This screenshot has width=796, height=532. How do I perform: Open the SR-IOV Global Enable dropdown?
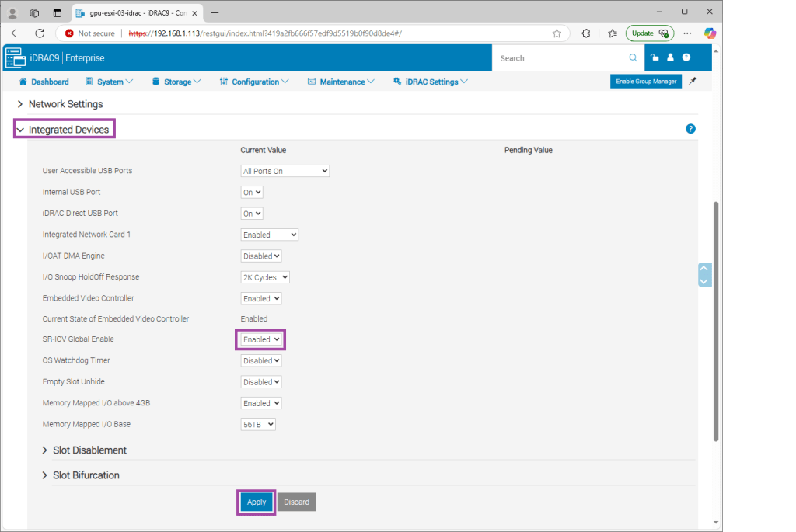pos(260,339)
